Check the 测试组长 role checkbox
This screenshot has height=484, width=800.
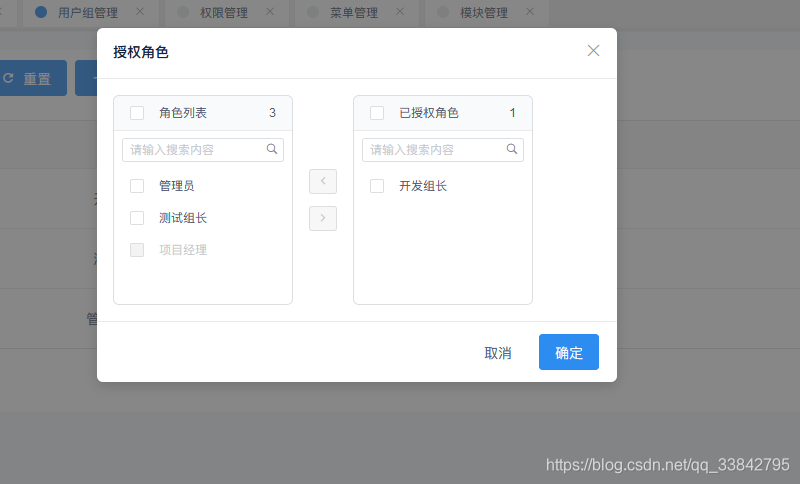[137, 218]
